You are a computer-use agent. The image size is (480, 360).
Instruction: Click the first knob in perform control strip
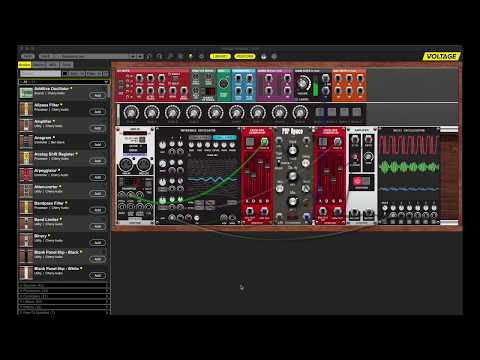click(x=131, y=112)
